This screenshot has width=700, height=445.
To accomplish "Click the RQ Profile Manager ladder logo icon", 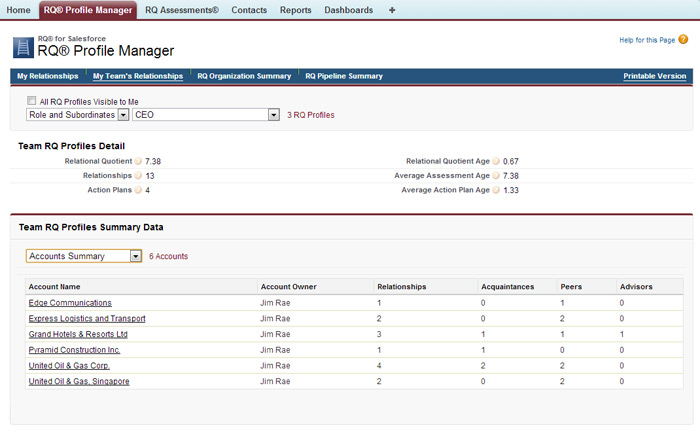I will pos(23,47).
